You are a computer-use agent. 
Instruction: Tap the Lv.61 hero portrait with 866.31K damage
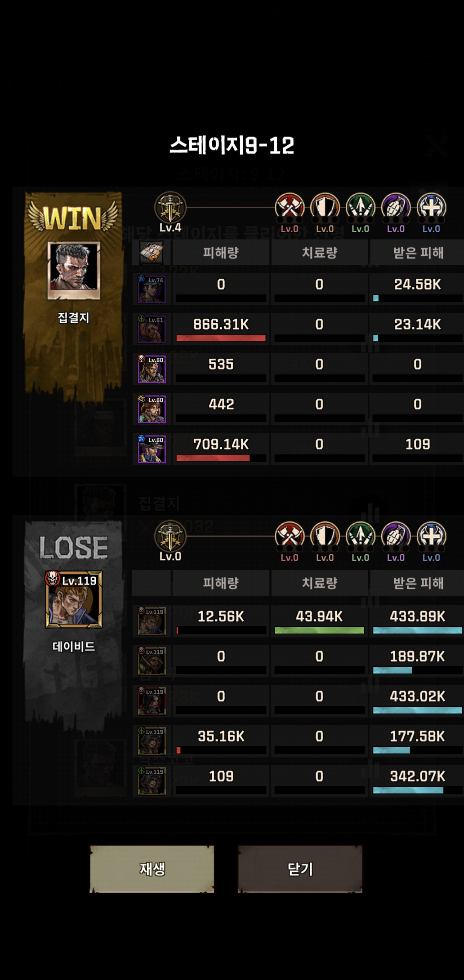[x=151, y=329]
